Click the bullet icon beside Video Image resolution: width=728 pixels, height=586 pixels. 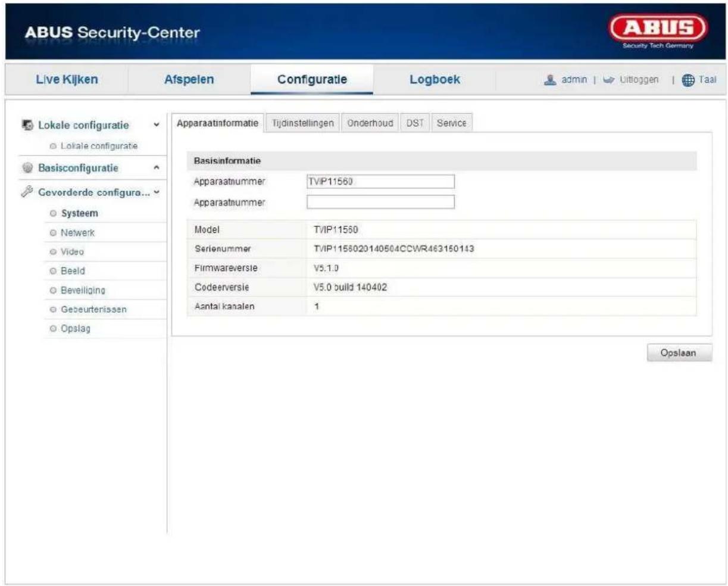(x=54, y=252)
